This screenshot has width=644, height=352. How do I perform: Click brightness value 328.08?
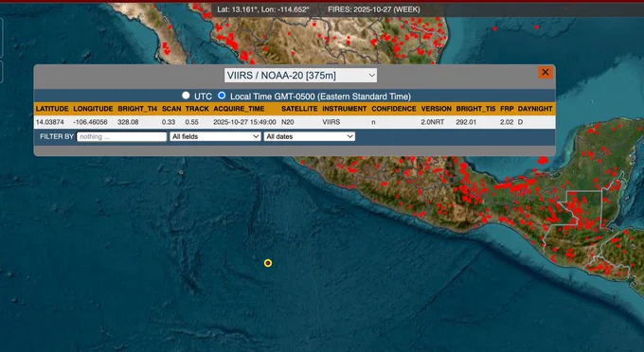pos(128,122)
